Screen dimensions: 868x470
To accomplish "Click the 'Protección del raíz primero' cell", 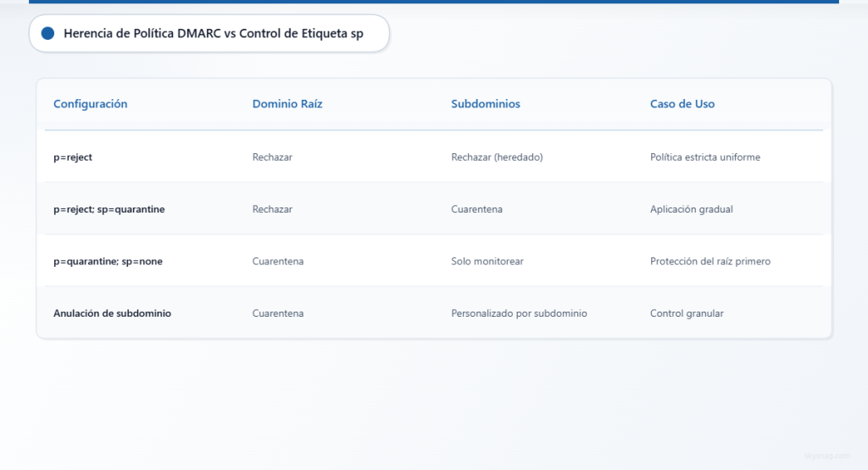I will 710,261.
